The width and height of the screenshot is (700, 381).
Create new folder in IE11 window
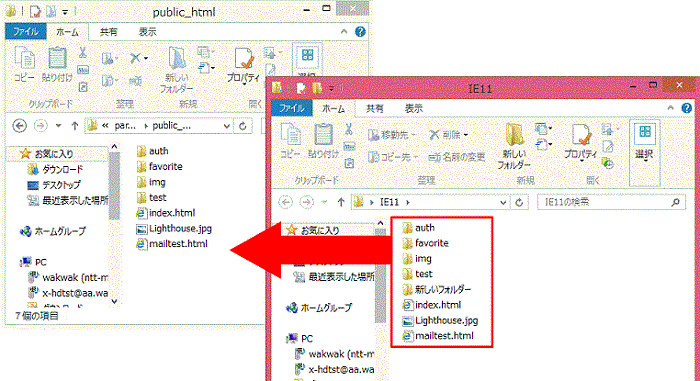click(514, 147)
